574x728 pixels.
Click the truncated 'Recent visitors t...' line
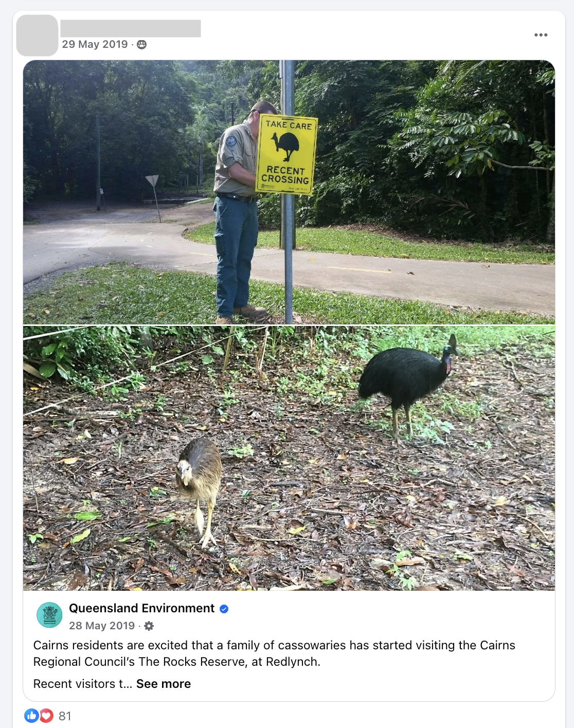pyautogui.click(x=83, y=684)
